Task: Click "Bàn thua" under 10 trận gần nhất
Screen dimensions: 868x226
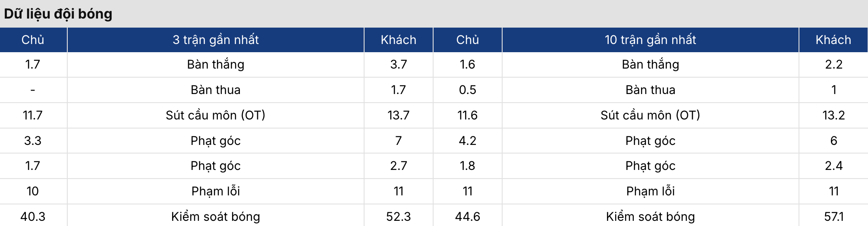Action: pos(650,90)
